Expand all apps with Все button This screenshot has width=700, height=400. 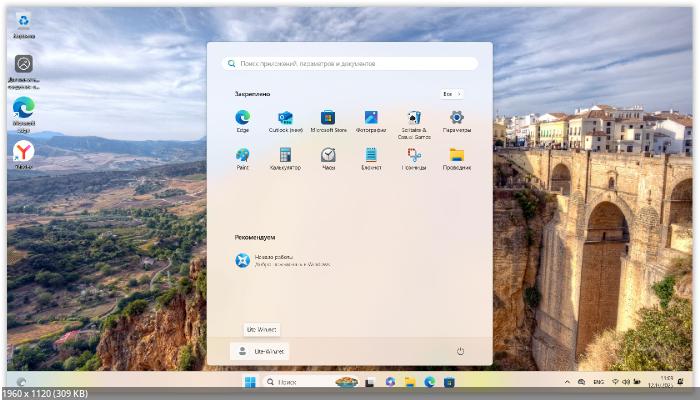[x=451, y=93]
